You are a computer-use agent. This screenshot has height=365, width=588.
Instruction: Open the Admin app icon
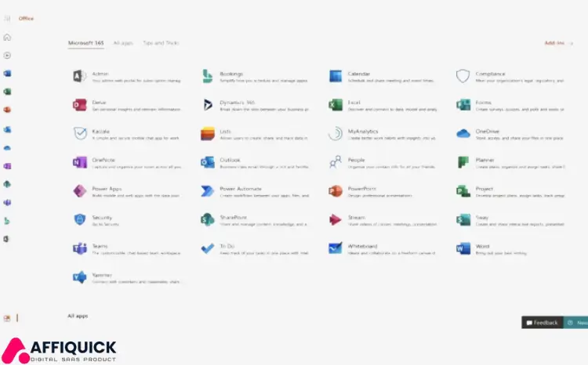(x=79, y=76)
